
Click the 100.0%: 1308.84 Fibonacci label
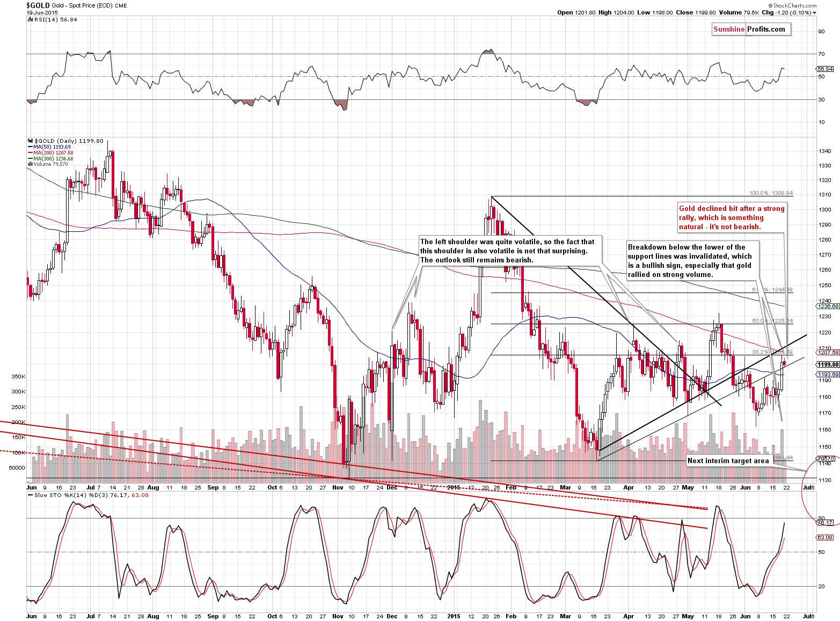tap(771, 193)
